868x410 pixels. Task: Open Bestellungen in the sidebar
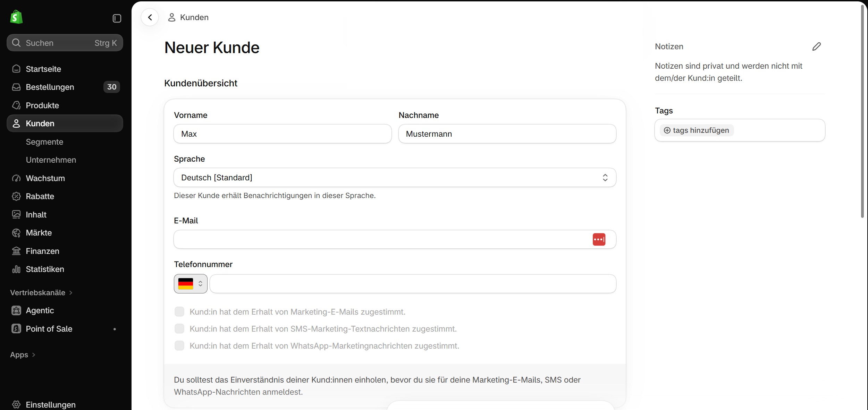click(x=65, y=87)
